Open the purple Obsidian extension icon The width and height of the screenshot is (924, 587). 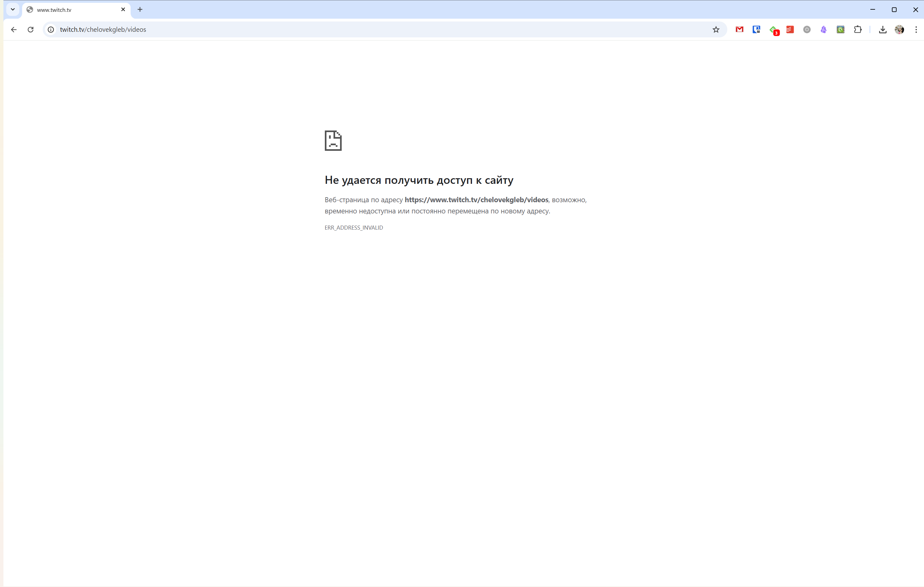click(824, 30)
